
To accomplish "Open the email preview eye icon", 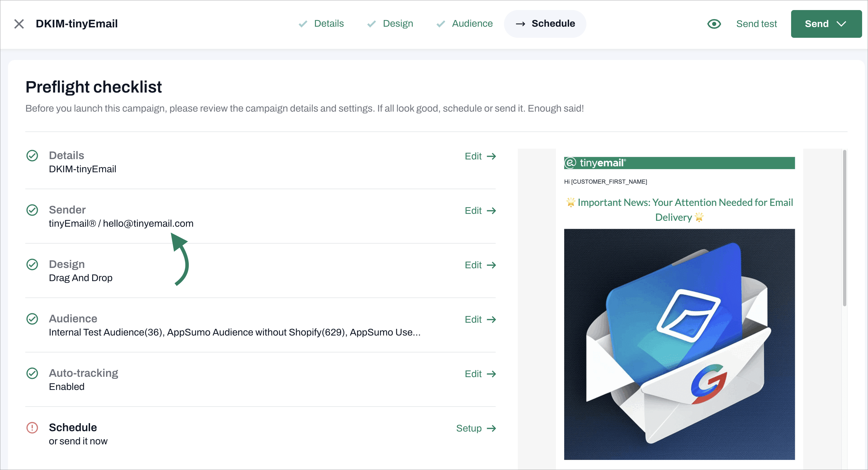I will 714,24.
